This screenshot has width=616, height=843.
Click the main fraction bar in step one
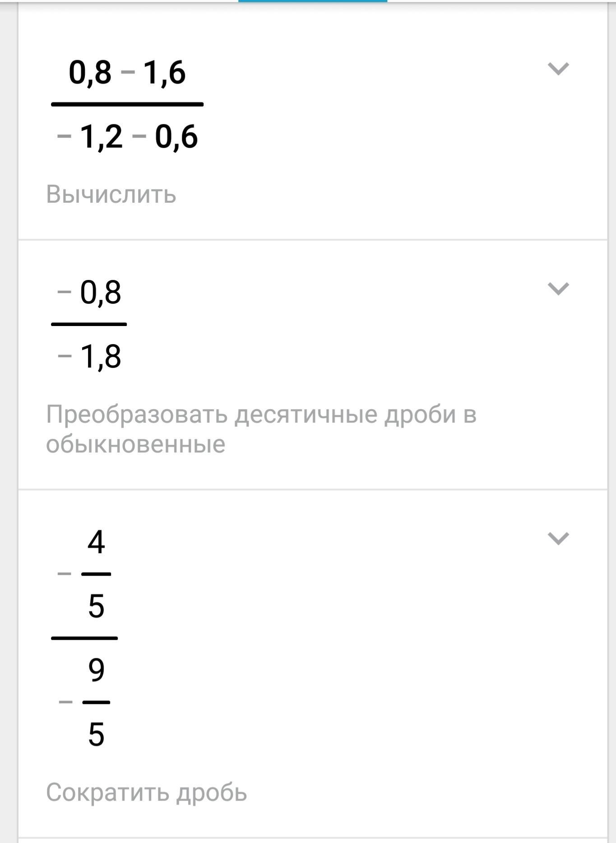127,104
